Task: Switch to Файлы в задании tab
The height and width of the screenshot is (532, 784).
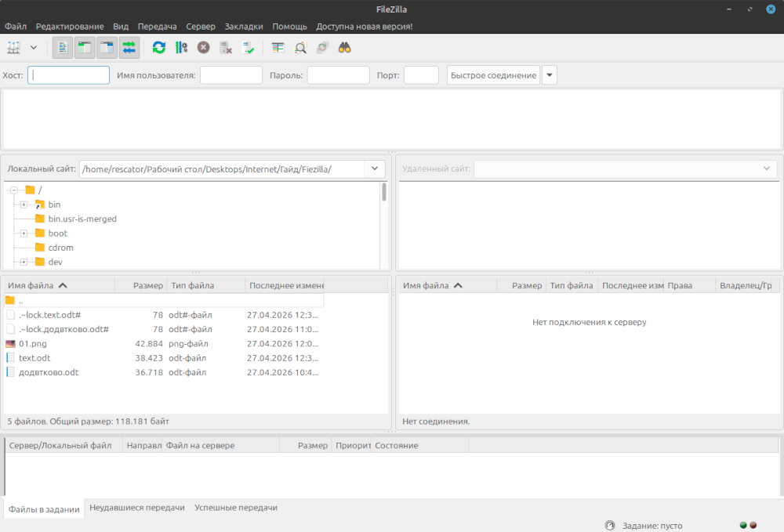Action: pyautogui.click(x=44, y=509)
